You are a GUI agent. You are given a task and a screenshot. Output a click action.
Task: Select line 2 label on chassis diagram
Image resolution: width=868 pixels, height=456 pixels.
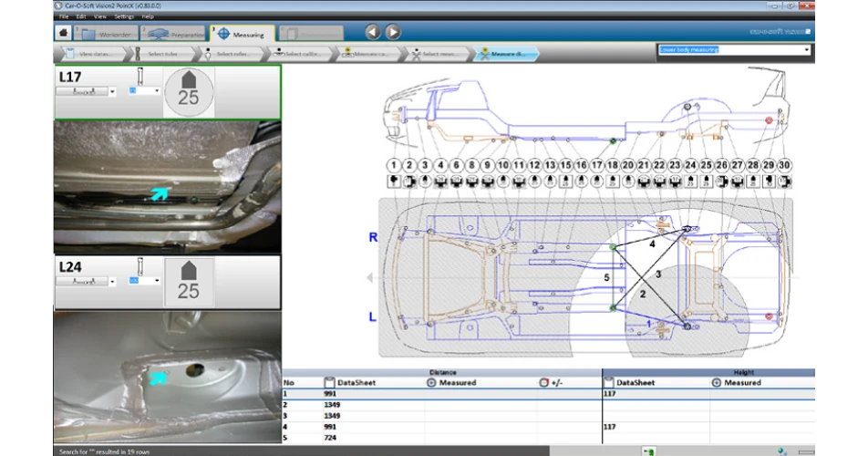643,294
